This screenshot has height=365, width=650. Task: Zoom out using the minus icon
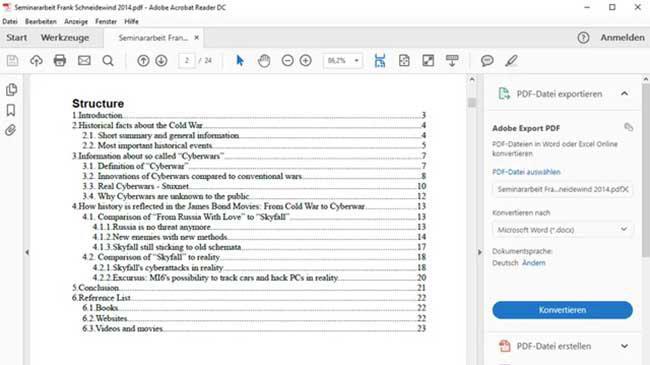(287, 61)
